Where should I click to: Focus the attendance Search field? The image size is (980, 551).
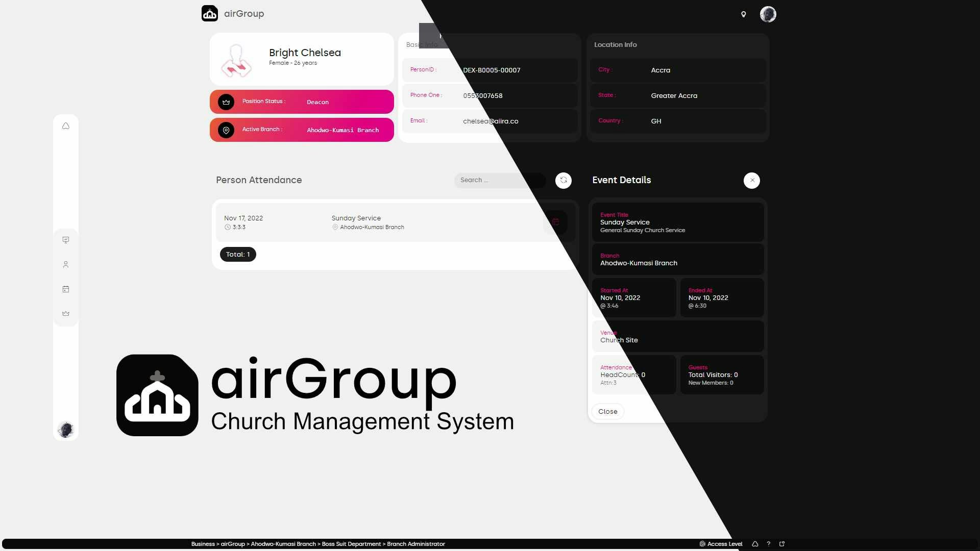(500, 180)
